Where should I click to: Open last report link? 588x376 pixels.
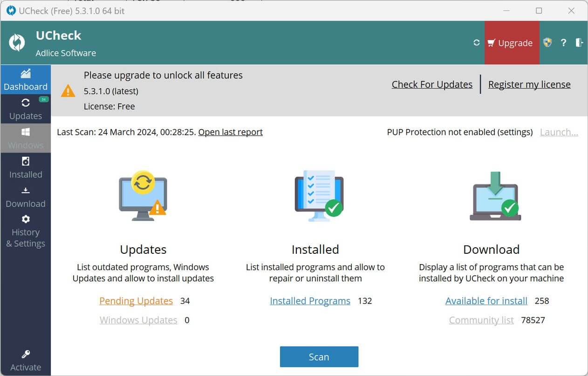(231, 132)
